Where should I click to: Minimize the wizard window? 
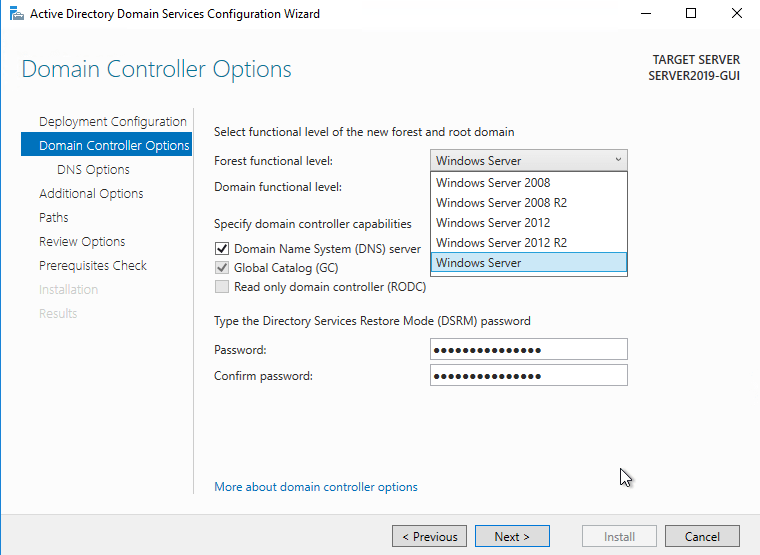tap(646, 14)
